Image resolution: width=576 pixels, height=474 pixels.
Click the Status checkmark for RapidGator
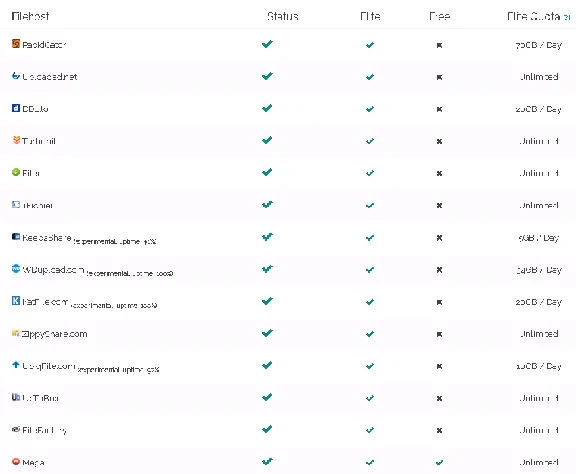tap(267, 44)
